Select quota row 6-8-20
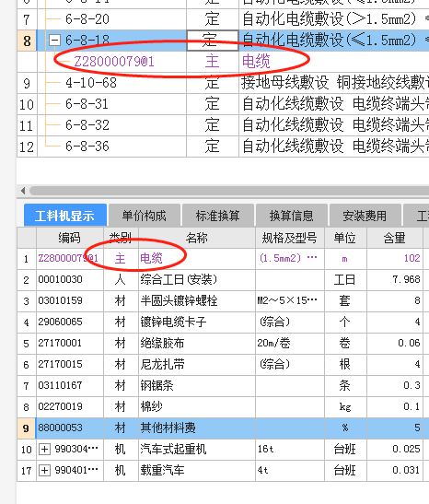 tap(223, 19)
